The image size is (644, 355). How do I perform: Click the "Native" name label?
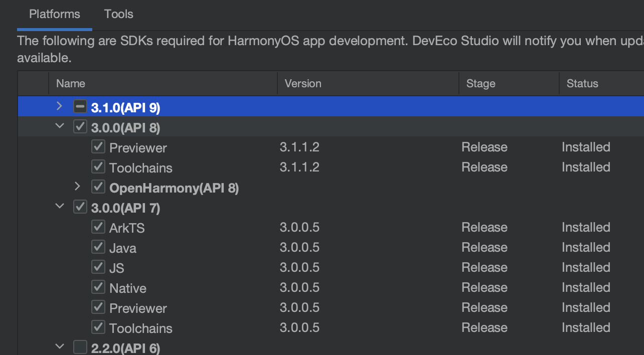[128, 288]
